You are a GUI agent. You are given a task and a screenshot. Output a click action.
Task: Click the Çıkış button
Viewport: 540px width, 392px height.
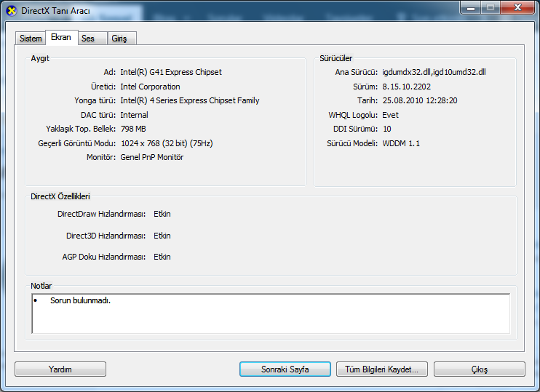click(x=480, y=369)
